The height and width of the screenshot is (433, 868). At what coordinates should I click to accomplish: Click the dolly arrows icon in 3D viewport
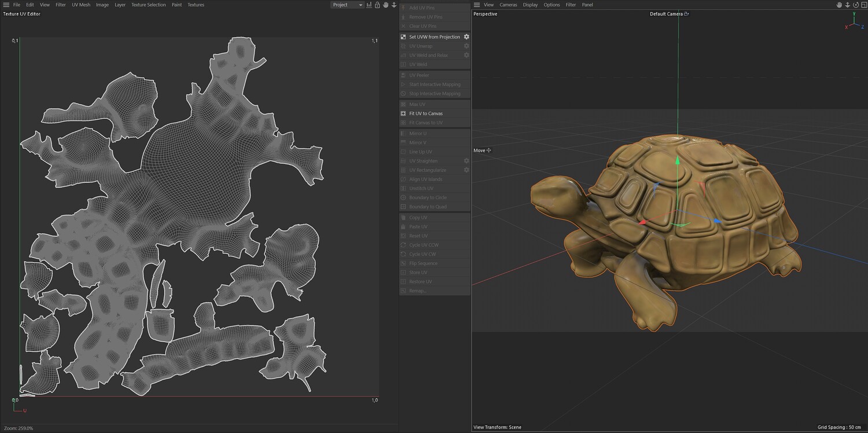pos(848,5)
